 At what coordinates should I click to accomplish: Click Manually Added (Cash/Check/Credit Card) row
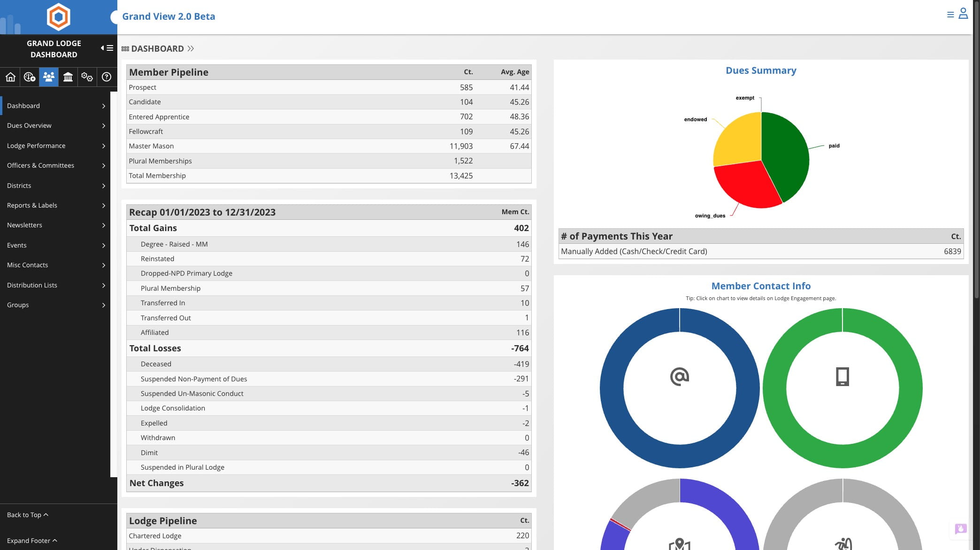pyautogui.click(x=761, y=251)
